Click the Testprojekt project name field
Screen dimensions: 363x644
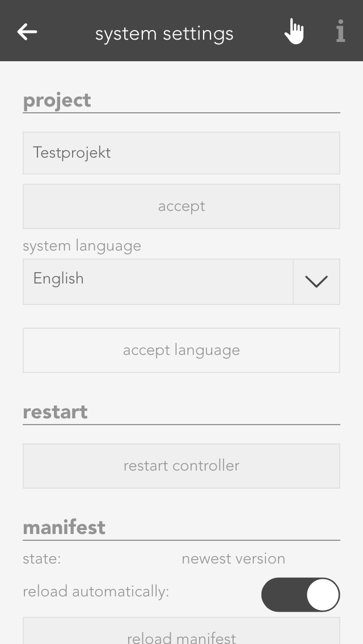click(x=181, y=153)
